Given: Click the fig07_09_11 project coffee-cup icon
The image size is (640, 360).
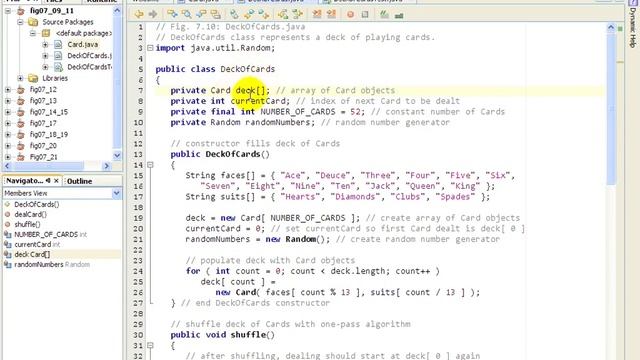Looking at the screenshot, I should (21, 11).
